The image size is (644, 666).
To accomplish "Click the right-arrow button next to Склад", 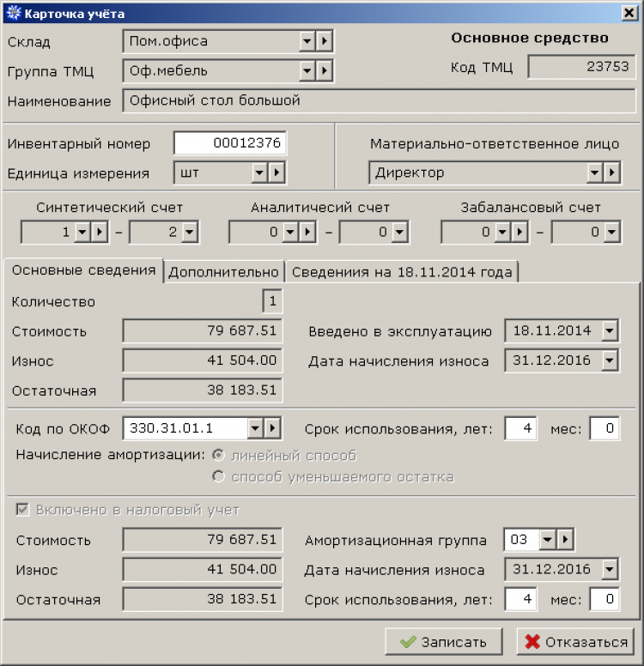I will click(325, 41).
